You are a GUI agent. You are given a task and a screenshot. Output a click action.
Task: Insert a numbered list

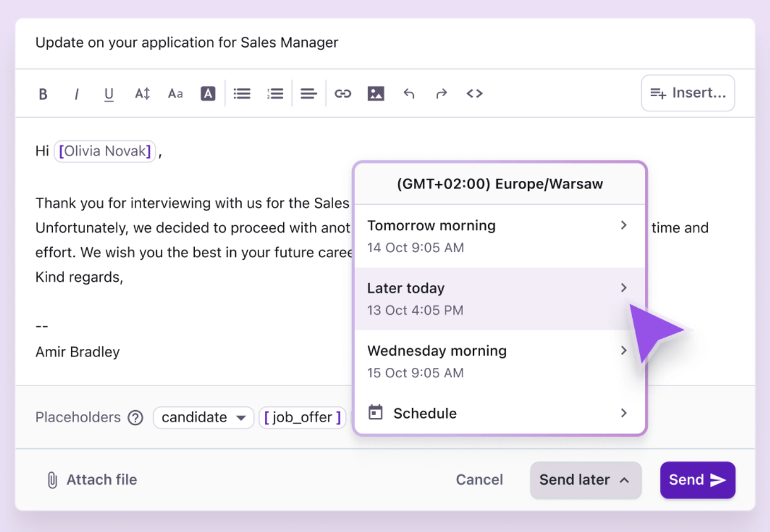(x=275, y=93)
